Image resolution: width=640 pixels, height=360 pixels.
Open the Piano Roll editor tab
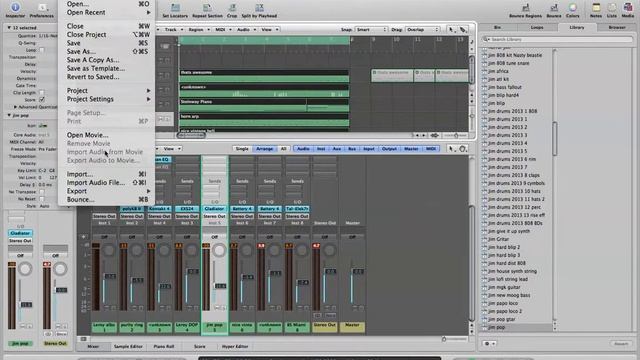pyautogui.click(x=164, y=347)
